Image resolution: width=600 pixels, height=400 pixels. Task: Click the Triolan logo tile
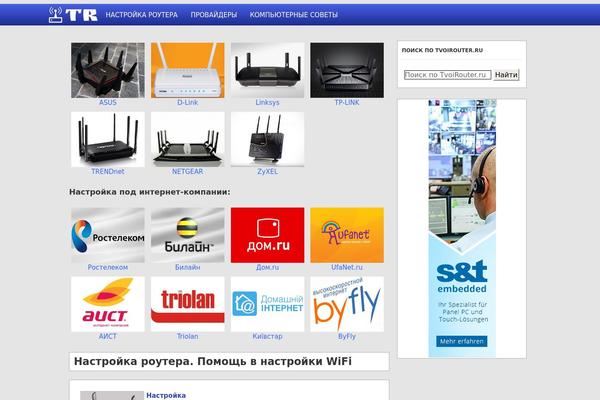point(188,304)
